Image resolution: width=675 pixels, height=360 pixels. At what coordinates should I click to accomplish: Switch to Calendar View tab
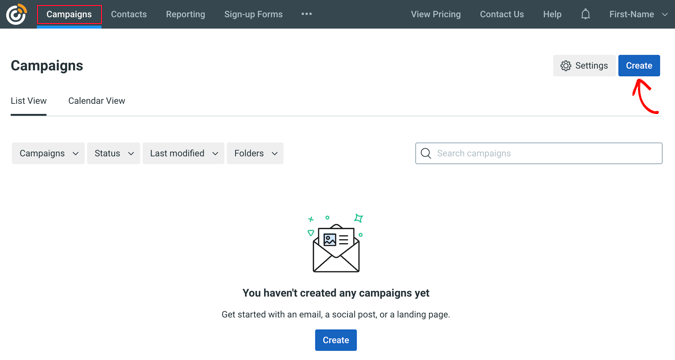point(97,101)
